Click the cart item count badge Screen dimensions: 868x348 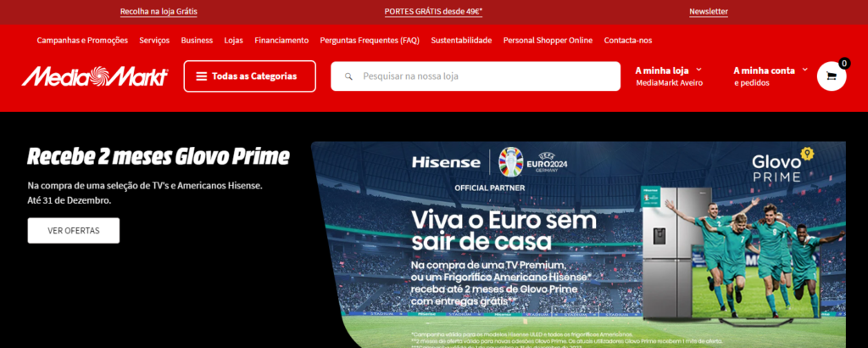[844, 63]
